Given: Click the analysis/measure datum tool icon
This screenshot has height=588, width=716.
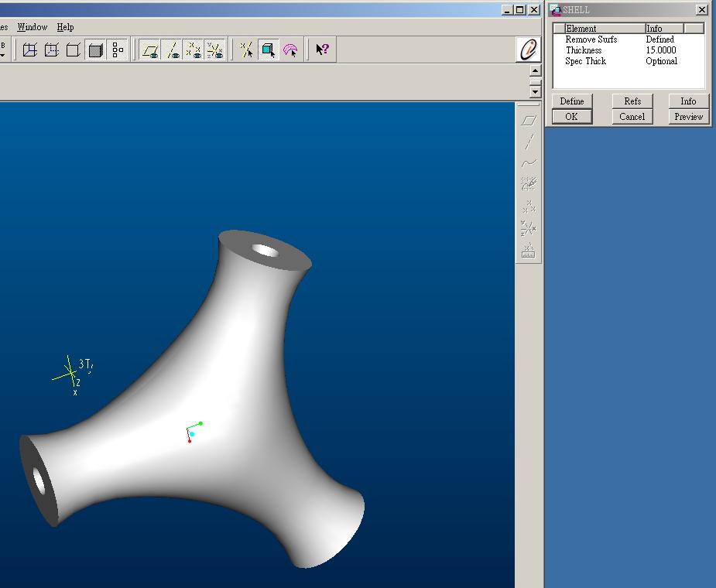Looking at the screenshot, I should click(x=529, y=250).
